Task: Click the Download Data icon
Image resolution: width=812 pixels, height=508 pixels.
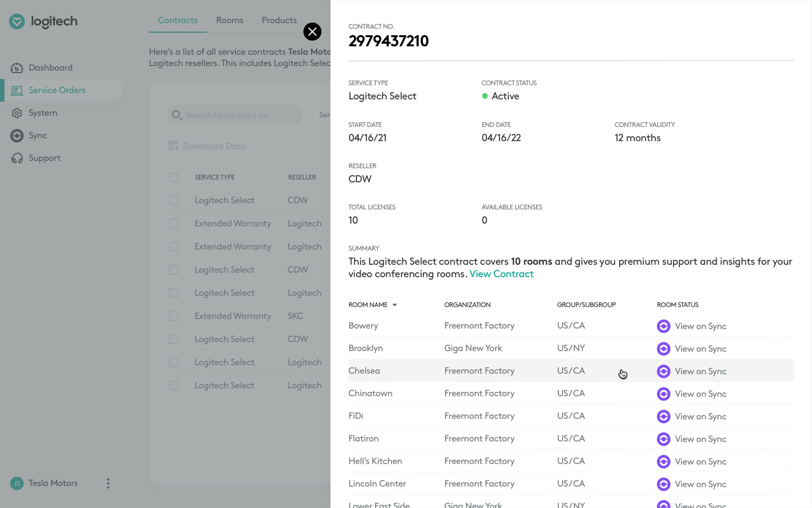Action: pos(174,146)
